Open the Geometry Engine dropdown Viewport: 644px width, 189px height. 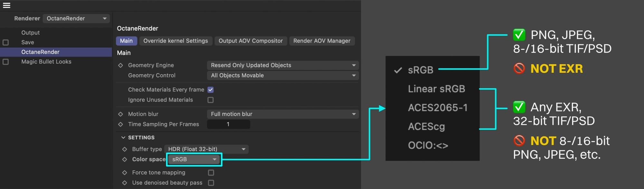283,65
